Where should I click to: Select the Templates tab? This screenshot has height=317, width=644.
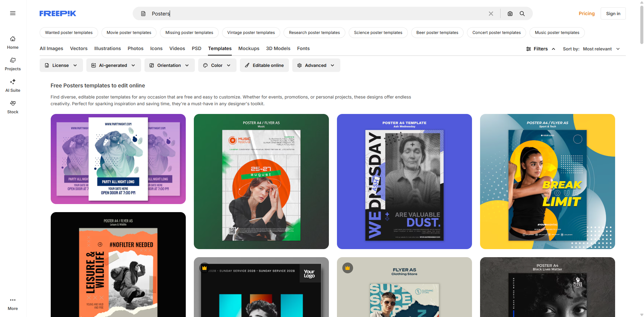coord(220,48)
